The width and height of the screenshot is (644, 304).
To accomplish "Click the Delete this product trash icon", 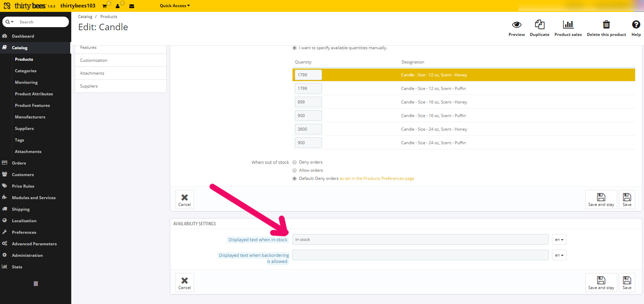I will click(x=606, y=25).
